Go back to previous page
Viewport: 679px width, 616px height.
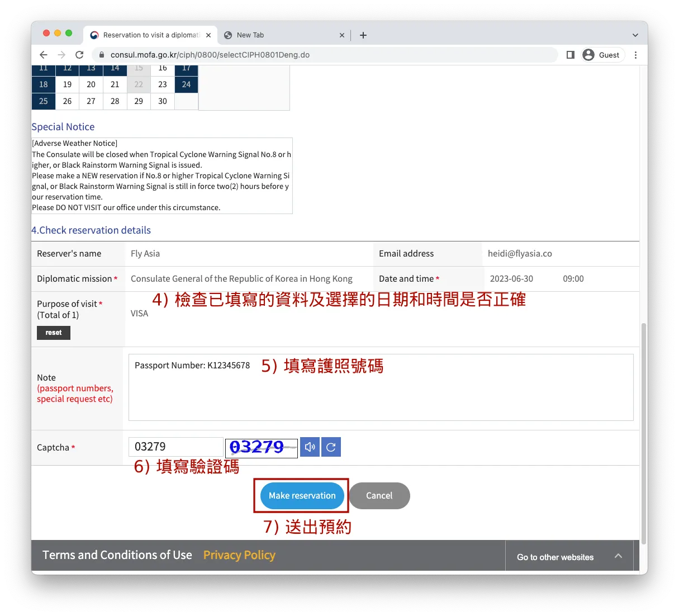click(44, 55)
